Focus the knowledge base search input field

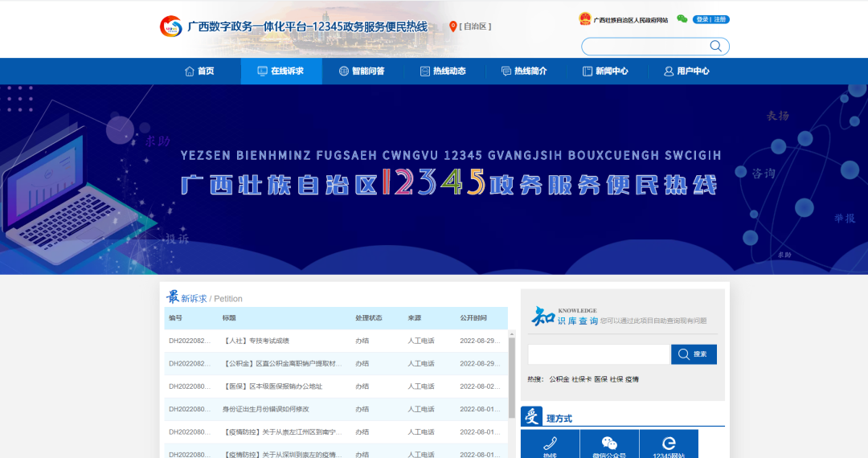[598, 354]
